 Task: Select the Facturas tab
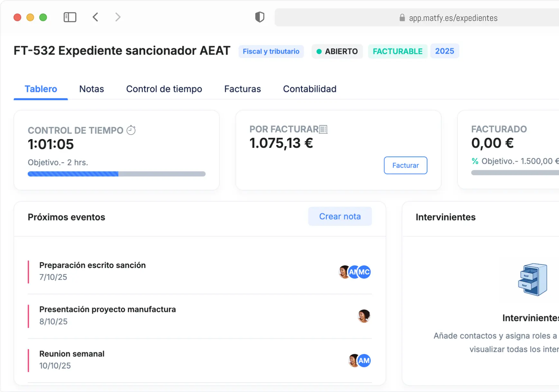[243, 89]
